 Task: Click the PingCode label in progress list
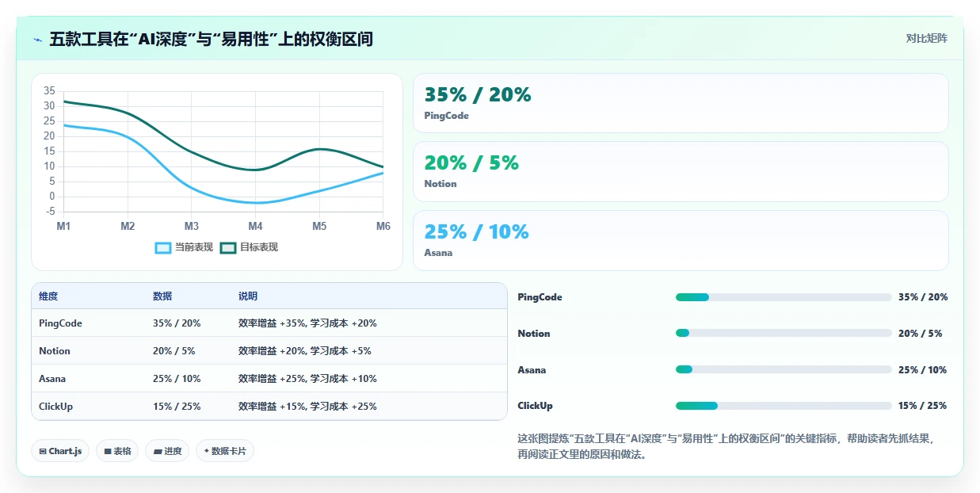point(540,297)
